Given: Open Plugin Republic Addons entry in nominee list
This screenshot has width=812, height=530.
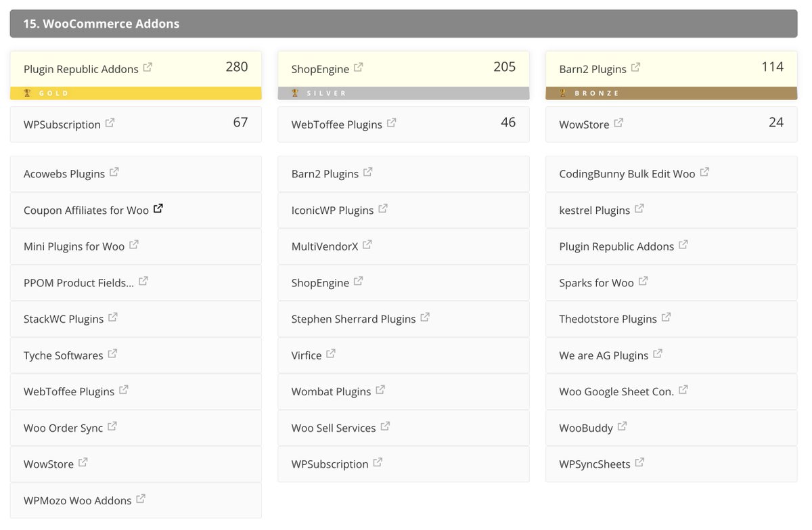Looking at the screenshot, I should click(x=672, y=246).
